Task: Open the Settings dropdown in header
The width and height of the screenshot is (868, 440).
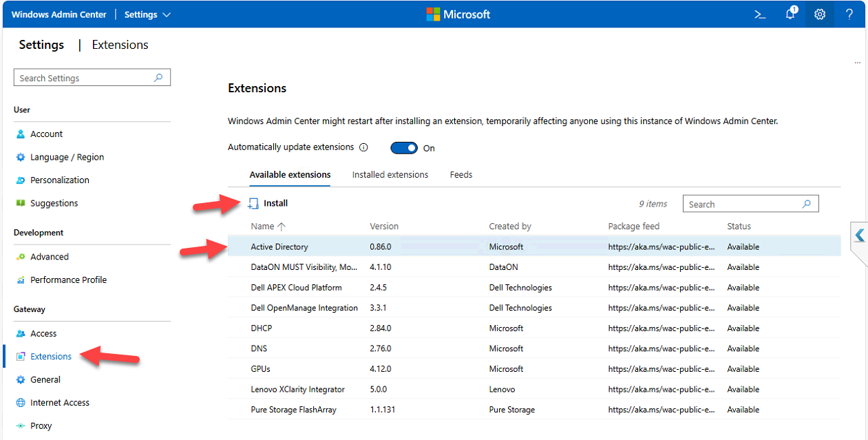Action: 147,14
